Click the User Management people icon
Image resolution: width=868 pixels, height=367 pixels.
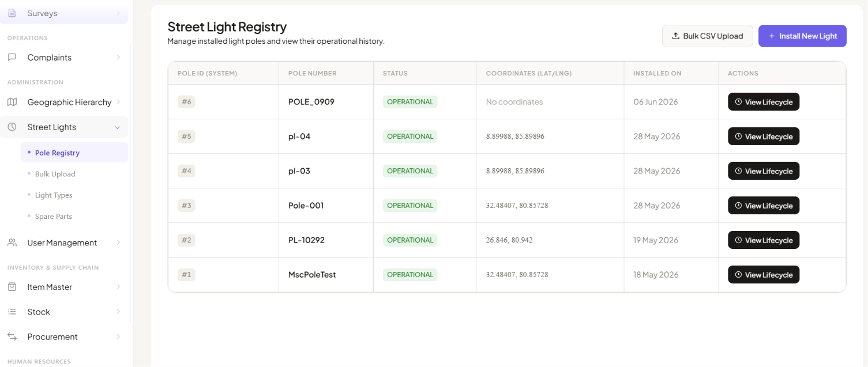click(12, 243)
